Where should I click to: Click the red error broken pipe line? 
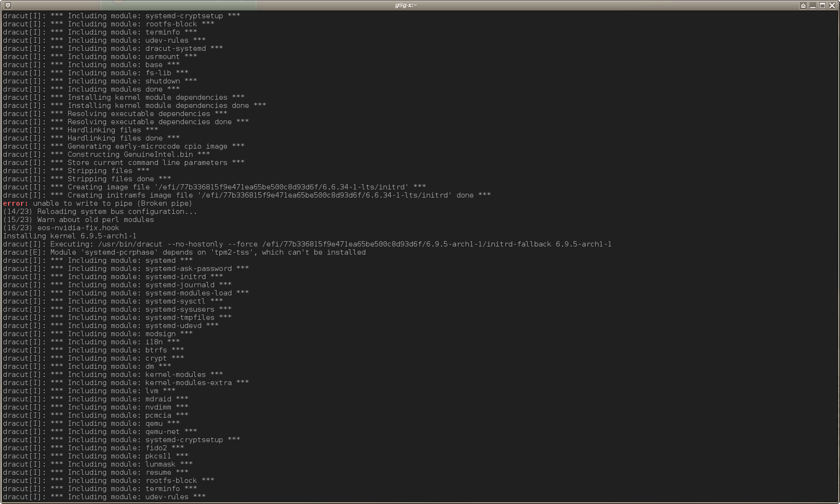[97, 203]
